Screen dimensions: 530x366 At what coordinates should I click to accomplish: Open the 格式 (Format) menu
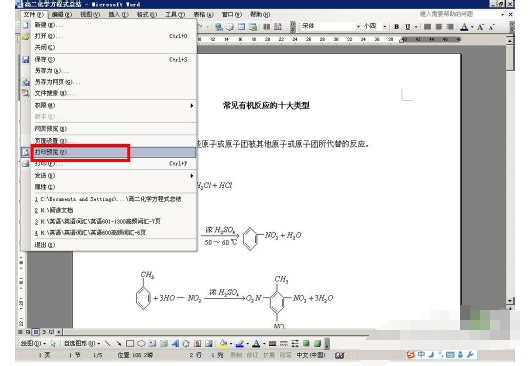(147, 15)
